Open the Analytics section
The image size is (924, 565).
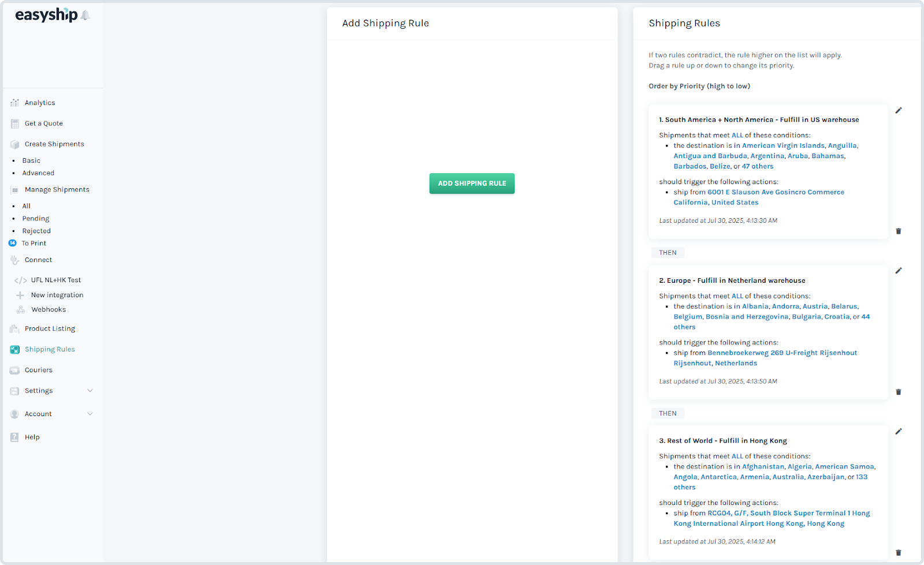coord(14,102)
